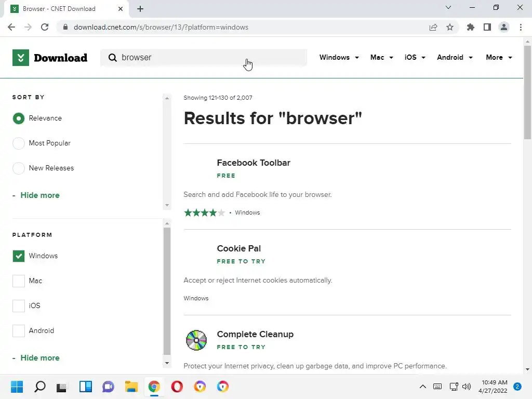Select the Relevance sort option
The image size is (532, 399).
click(19, 118)
